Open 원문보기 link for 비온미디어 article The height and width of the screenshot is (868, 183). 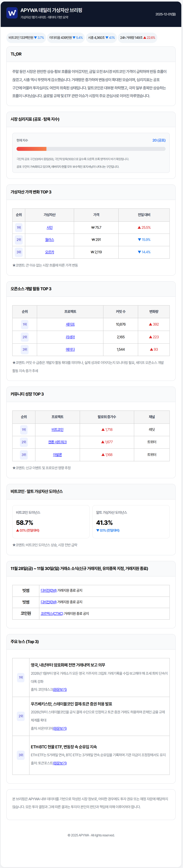click(x=60, y=728)
